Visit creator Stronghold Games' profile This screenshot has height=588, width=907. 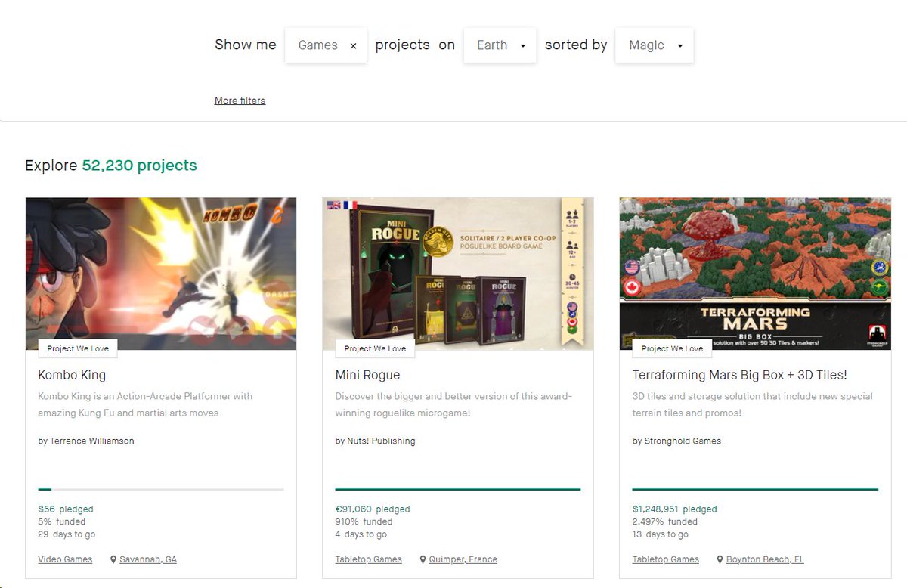click(x=683, y=441)
